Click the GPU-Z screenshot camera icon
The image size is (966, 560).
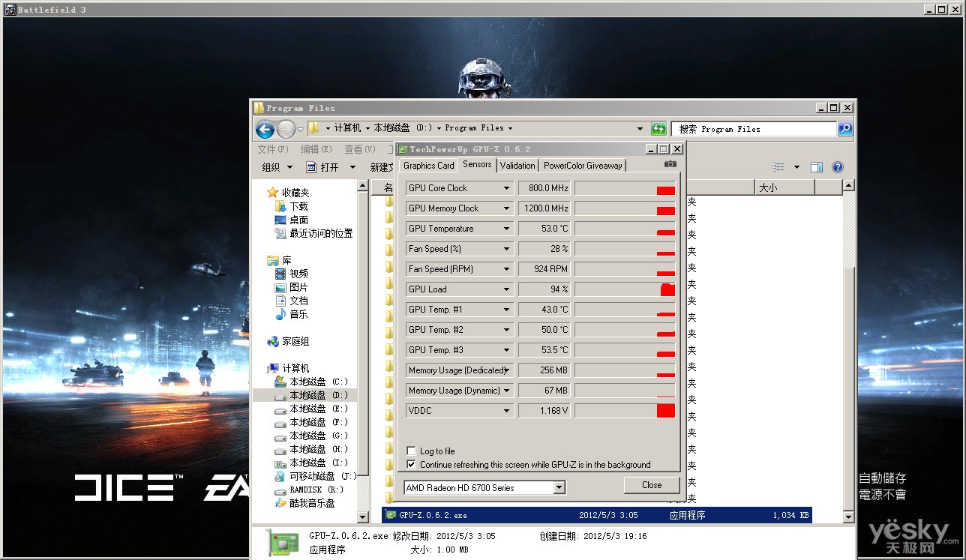pyautogui.click(x=670, y=164)
